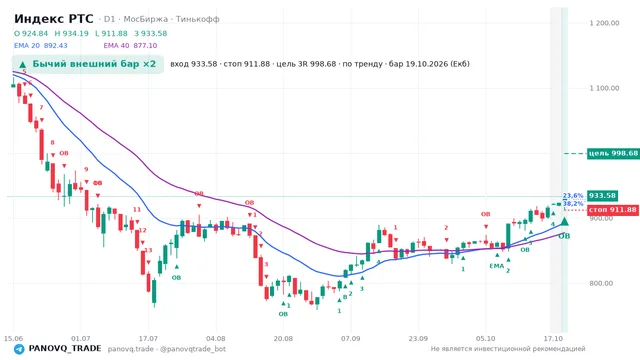Click the 05.10 date on the time axis
Image resolution: width=640 pixels, height=360 pixels.
point(485,339)
